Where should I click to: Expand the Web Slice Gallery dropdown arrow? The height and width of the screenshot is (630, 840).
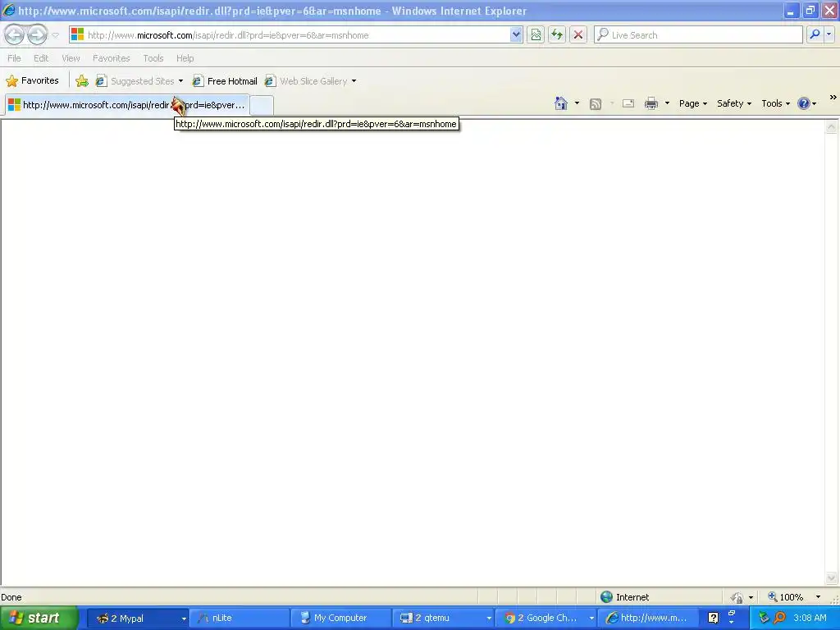tap(354, 81)
